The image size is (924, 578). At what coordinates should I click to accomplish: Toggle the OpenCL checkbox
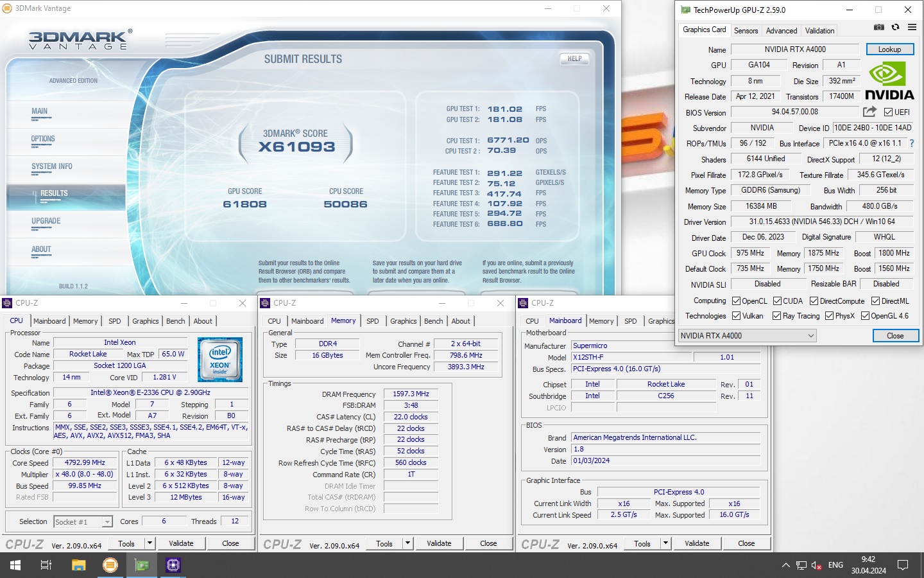point(737,301)
